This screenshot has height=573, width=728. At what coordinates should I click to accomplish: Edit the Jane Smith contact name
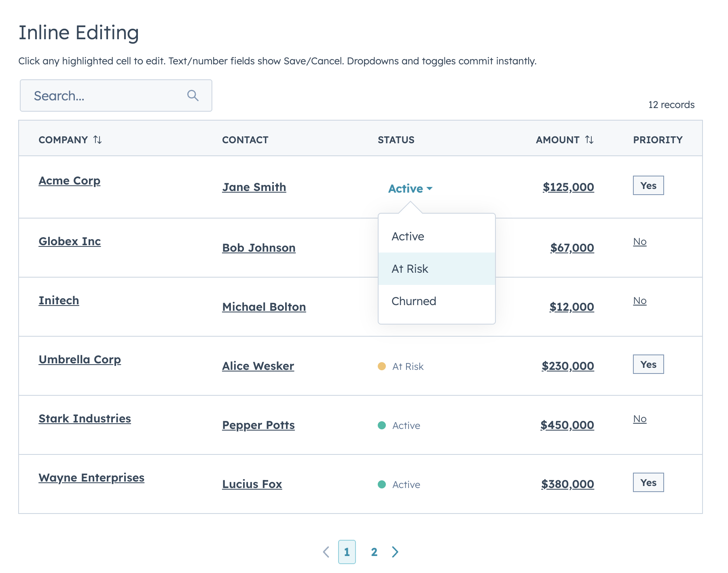(254, 187)
